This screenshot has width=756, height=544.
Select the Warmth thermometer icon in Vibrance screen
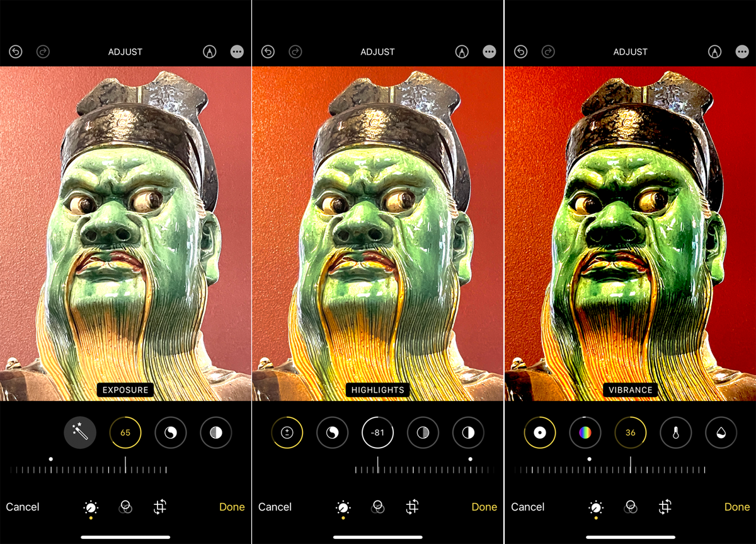point(676,432)
